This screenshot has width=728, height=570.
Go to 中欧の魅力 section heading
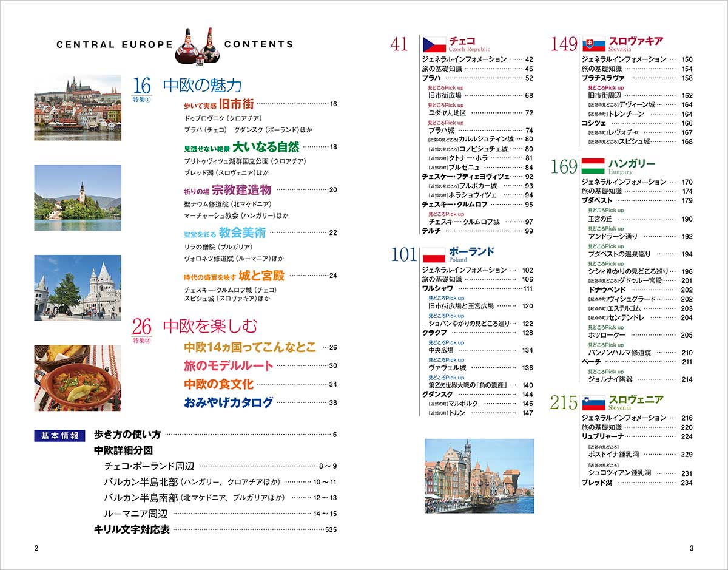tap(202, 85)
